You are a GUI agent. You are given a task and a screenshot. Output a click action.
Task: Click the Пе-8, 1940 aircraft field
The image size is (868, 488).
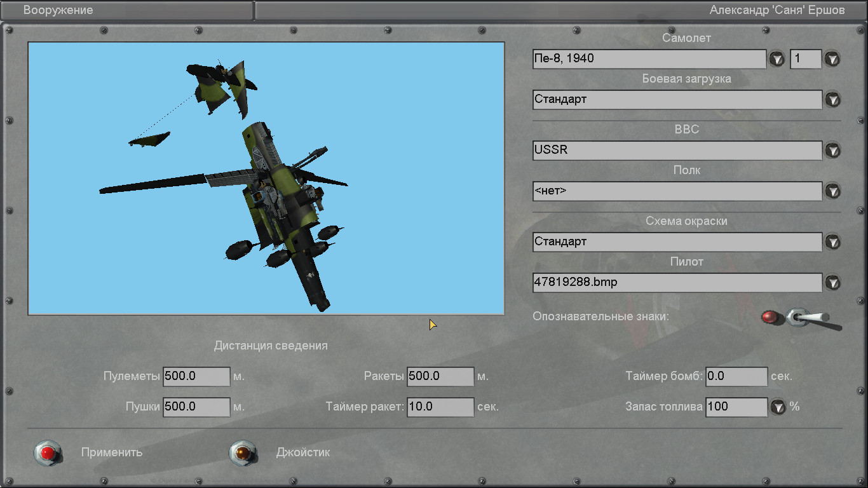tap(649, 59)
